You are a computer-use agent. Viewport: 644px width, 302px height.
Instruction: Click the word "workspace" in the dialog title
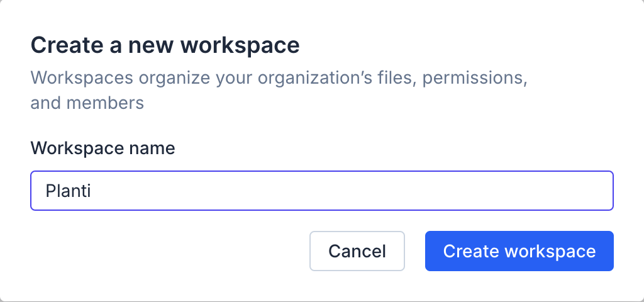pos(240,45)
